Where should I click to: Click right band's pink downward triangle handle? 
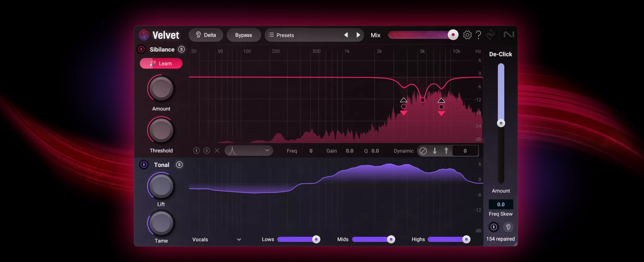441,113
